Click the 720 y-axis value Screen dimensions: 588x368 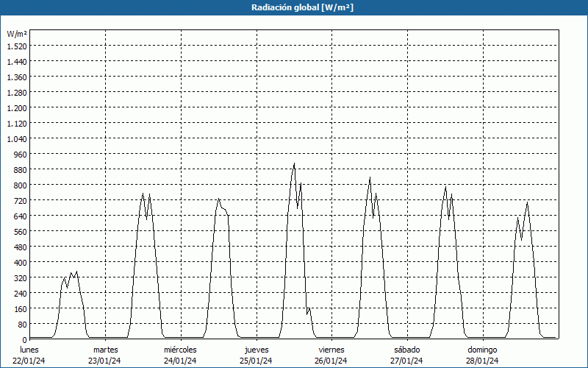21,200
